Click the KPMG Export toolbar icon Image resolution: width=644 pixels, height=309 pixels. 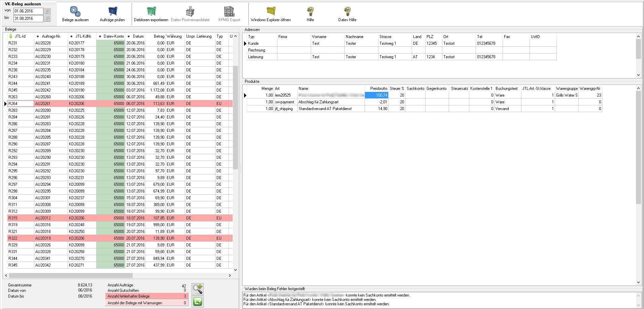click(229, 12)
